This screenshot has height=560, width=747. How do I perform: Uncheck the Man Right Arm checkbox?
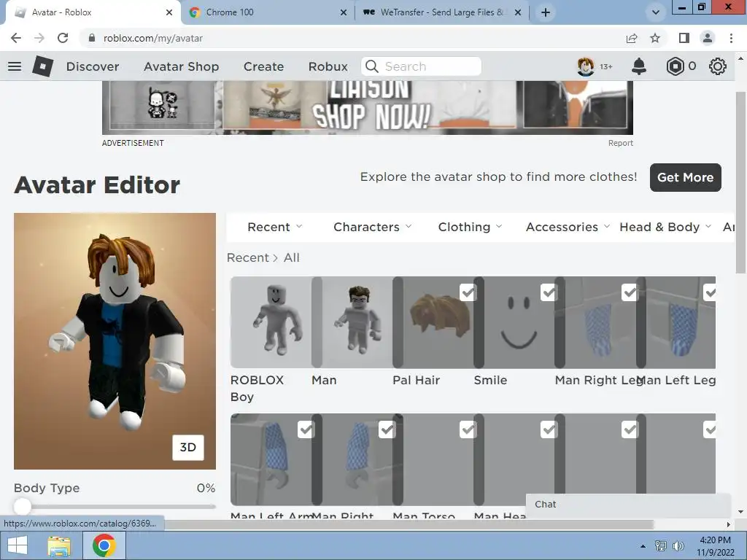[x=387, y=429]
